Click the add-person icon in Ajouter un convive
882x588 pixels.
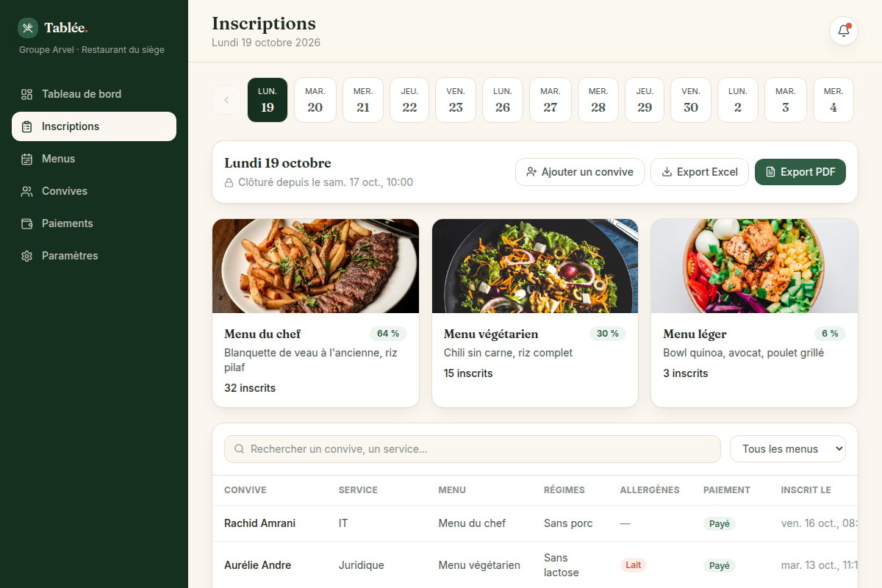531,172
